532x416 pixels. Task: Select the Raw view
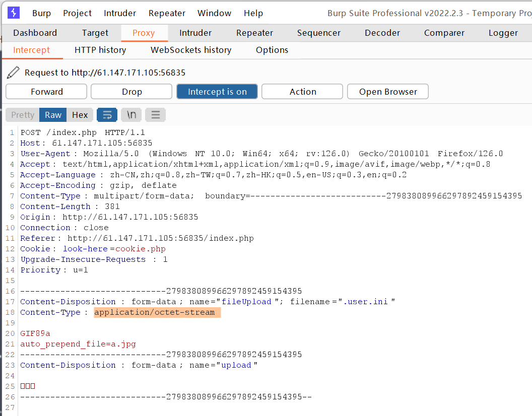53,115
